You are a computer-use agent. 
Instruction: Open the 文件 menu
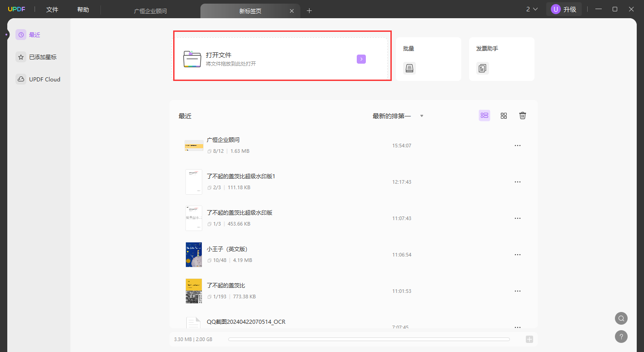pyautogui.click(x=52, y=10)
